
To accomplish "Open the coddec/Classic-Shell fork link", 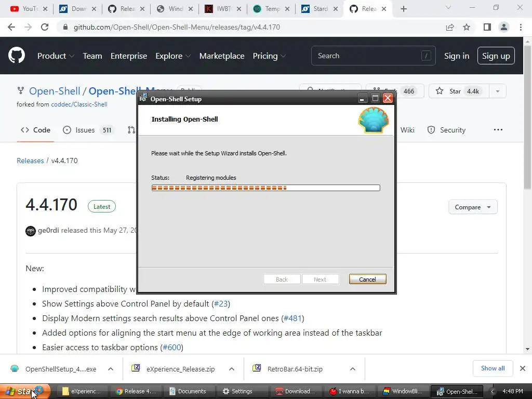I will coord(79,104).
